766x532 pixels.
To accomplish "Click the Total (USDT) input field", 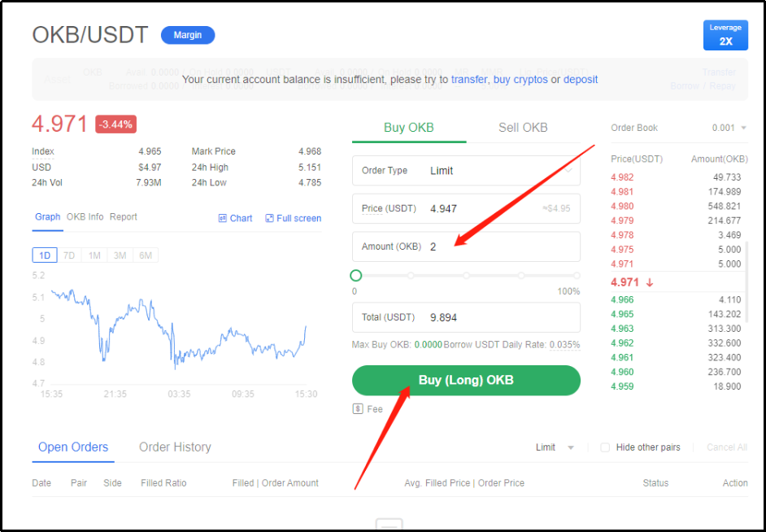I will tap(466, 317).
